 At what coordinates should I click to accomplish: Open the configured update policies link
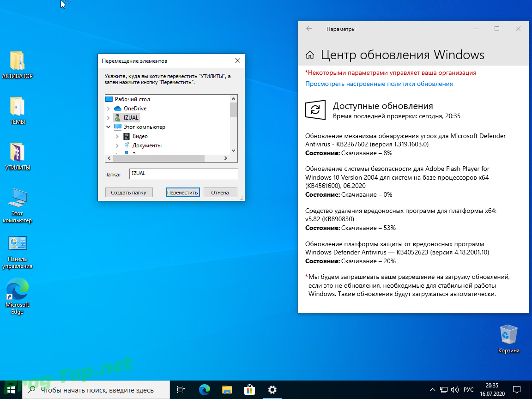[x=379, y=84]
